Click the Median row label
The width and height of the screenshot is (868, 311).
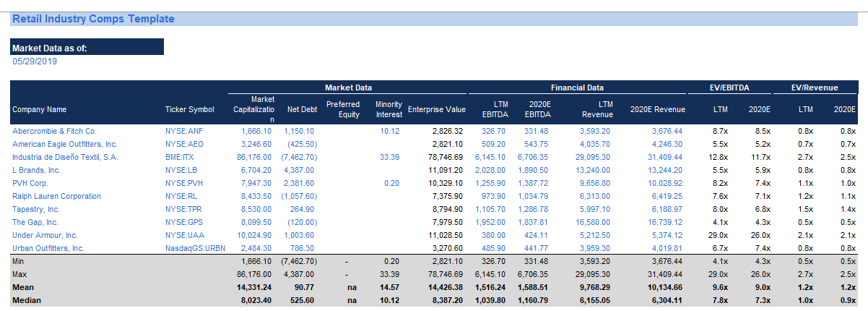click(x=25, y=301)
